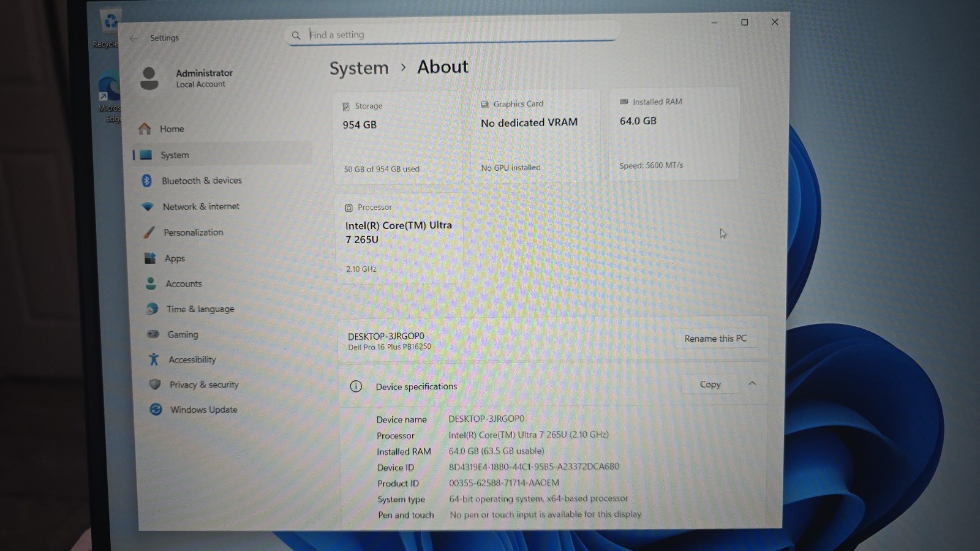The height and width of the screenshot is (551, 980).
Task: Minimize the Settings window
Action: point(714,22)
